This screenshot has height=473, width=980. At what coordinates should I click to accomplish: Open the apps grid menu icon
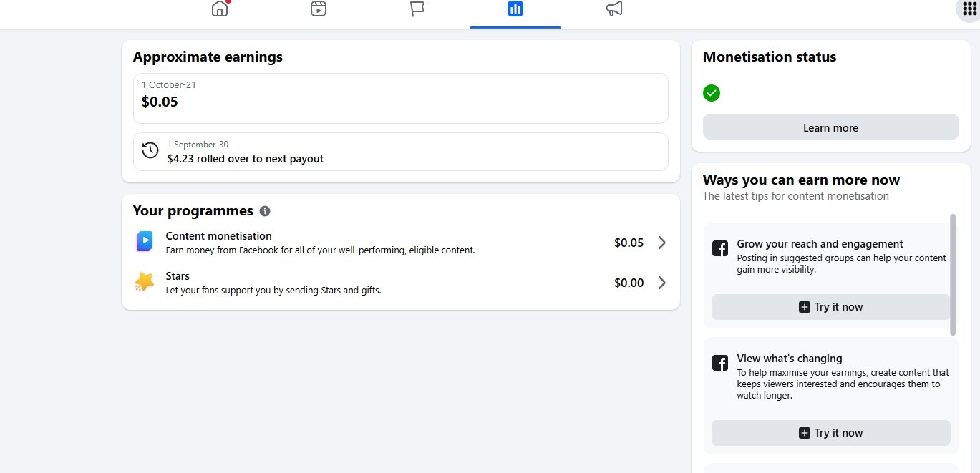(969, 9)
